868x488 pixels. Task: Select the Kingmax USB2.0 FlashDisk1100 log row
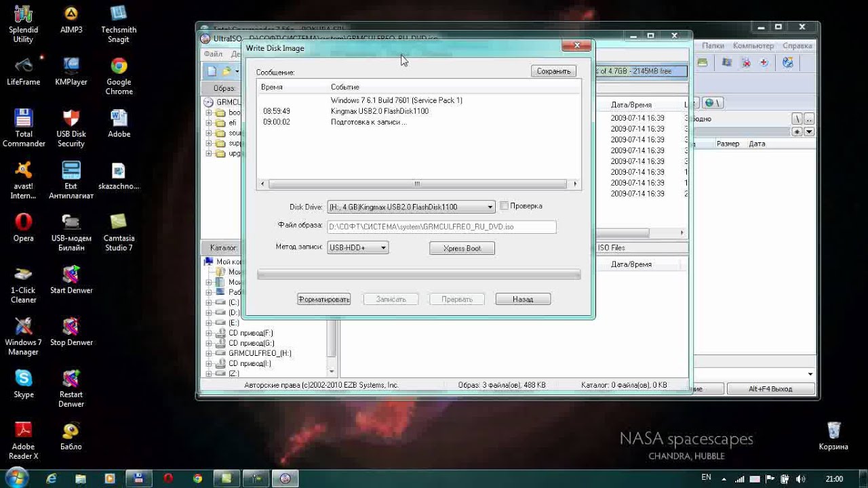(x=418, y=111)
